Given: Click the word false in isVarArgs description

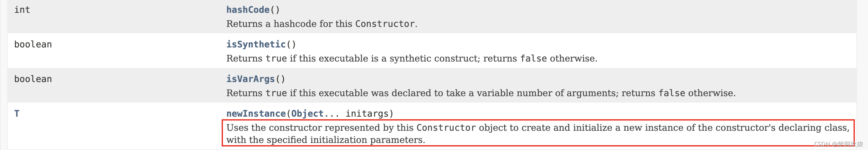Looking at the screenshot, I should pyautogui.click(x=672, y=93).
